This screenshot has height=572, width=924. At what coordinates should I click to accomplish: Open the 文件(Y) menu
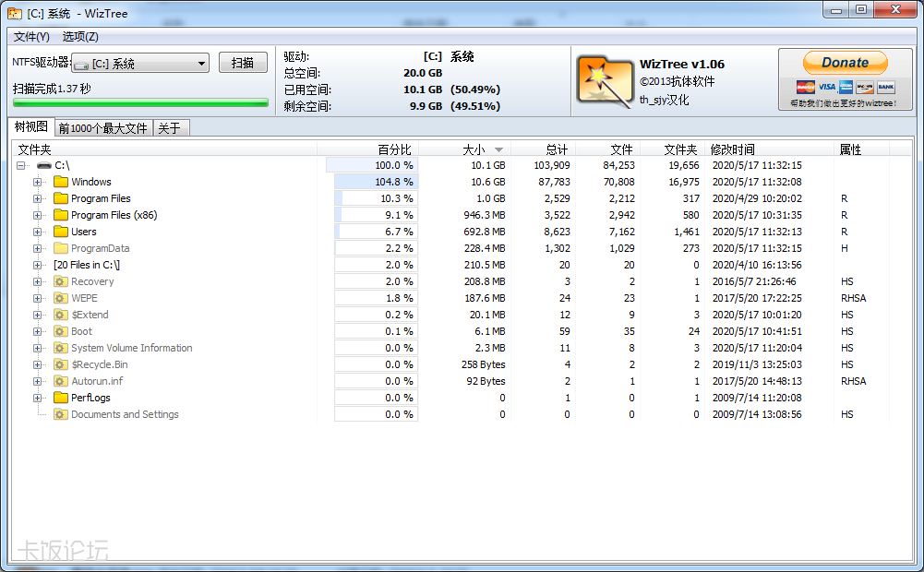click(31, 37)
